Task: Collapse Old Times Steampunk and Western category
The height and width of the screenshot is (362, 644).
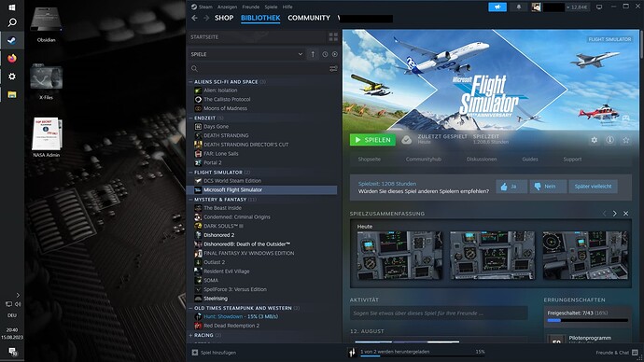Action: click(x=191, y=308)
